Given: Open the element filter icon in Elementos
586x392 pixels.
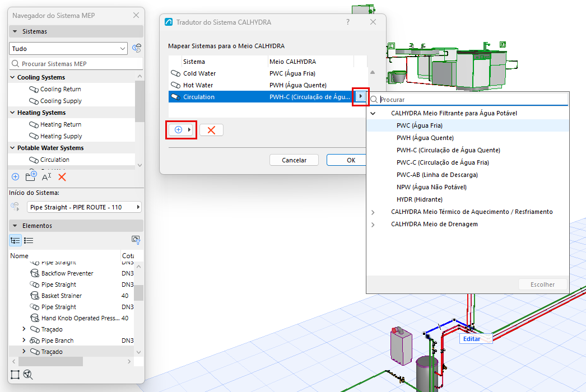Looking at the screenshot, I should coord(136,240).
